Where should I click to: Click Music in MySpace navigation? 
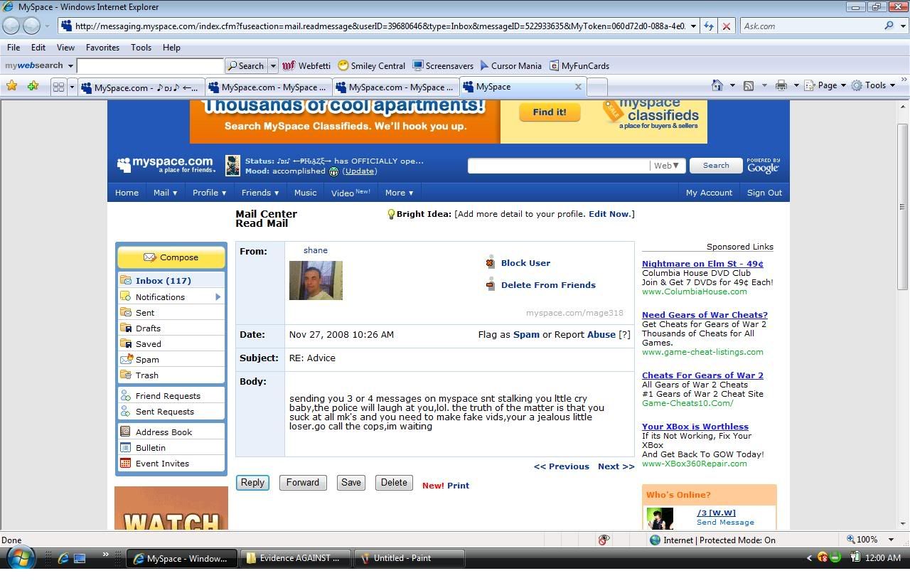pyautogui.click(x=305, y=193)
